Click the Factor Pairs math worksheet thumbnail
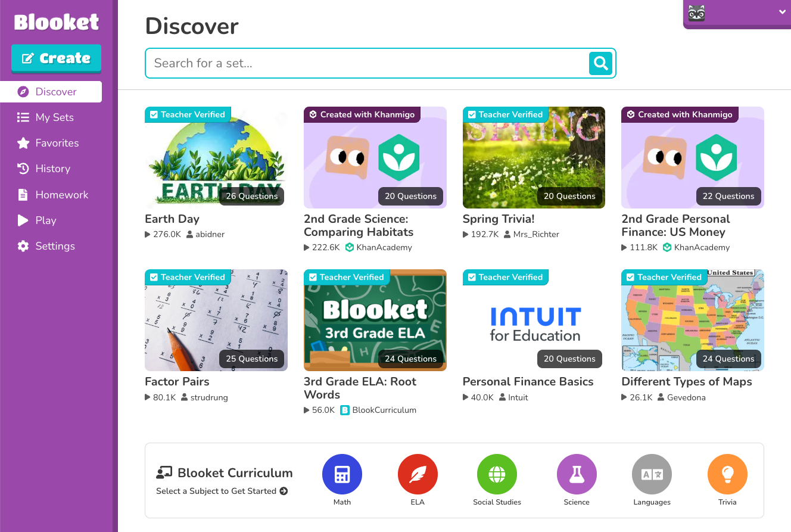 click(216, 320)
